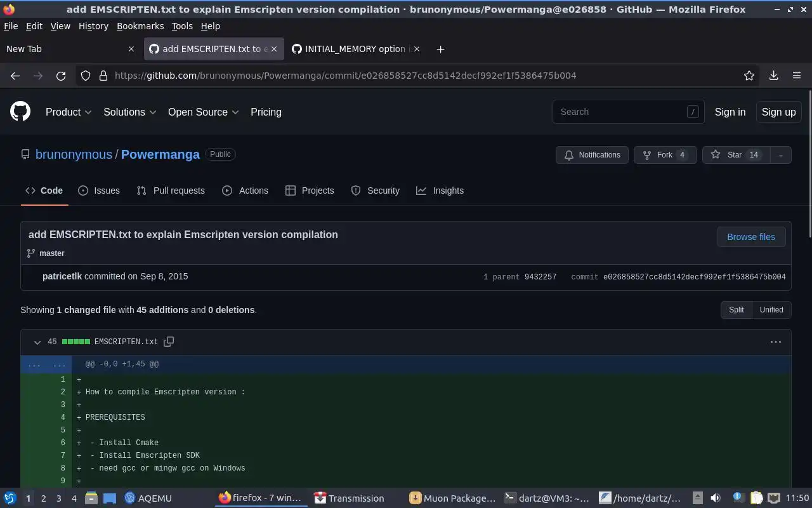812x508 pixels.
Task: Open the Firefox downloads panel
Action: pyautogui.click(x=774, y=76)
